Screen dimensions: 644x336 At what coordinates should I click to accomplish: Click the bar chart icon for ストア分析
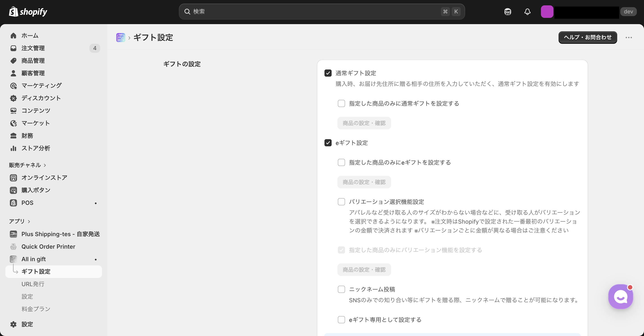click(x=13, y=148)
